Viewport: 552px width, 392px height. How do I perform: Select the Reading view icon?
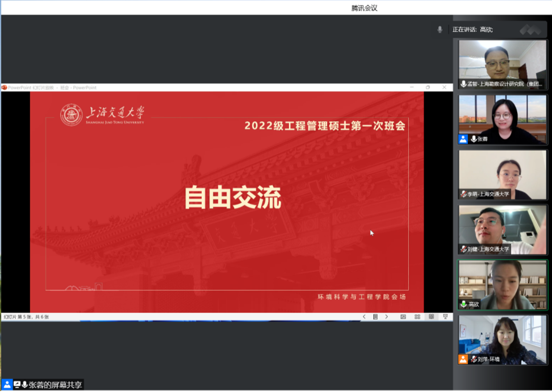pos(431,317)
